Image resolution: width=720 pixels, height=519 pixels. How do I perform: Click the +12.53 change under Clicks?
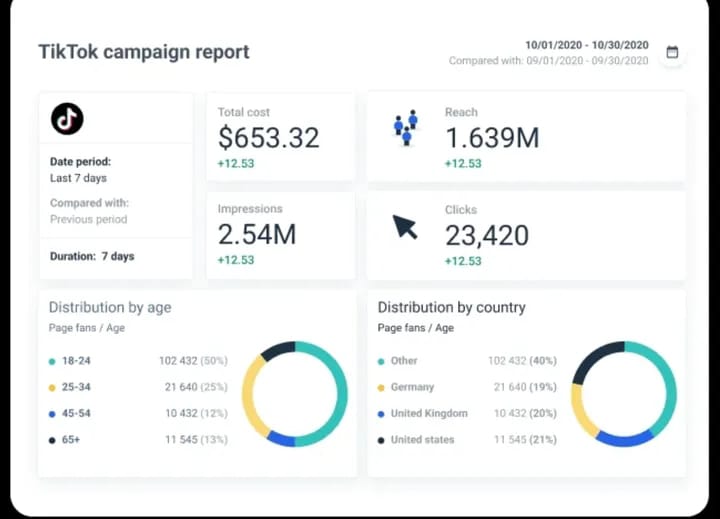pyautogui.click(x=463, y=261)
